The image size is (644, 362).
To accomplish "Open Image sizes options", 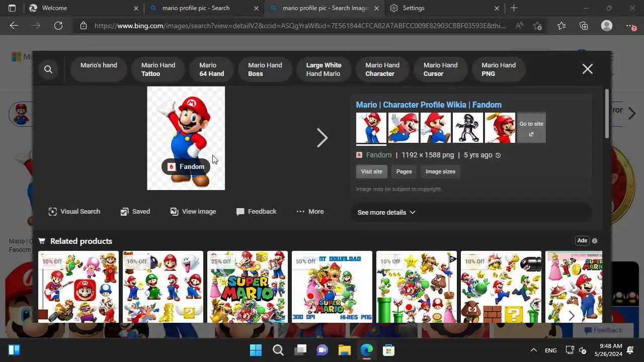I will (x=440, y=171).
